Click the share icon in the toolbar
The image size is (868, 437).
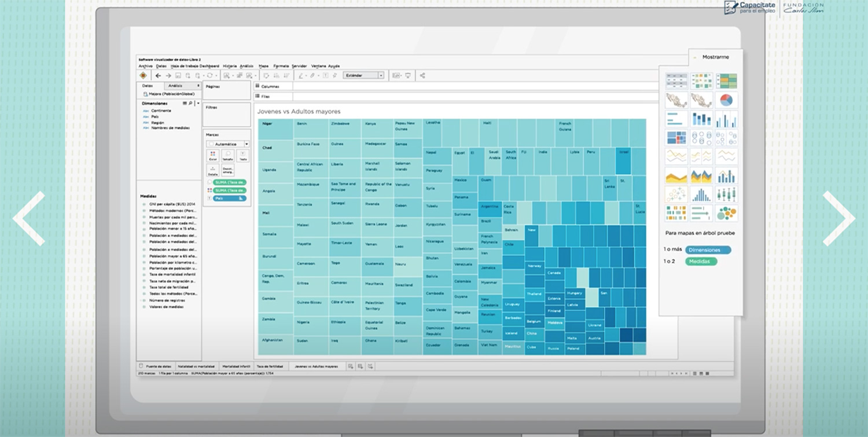422,76
